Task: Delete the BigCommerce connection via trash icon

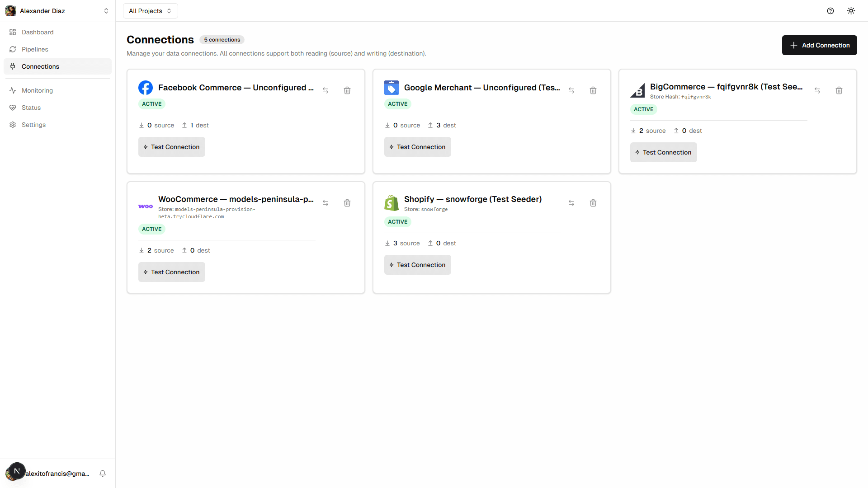Action: pos(839,90)
